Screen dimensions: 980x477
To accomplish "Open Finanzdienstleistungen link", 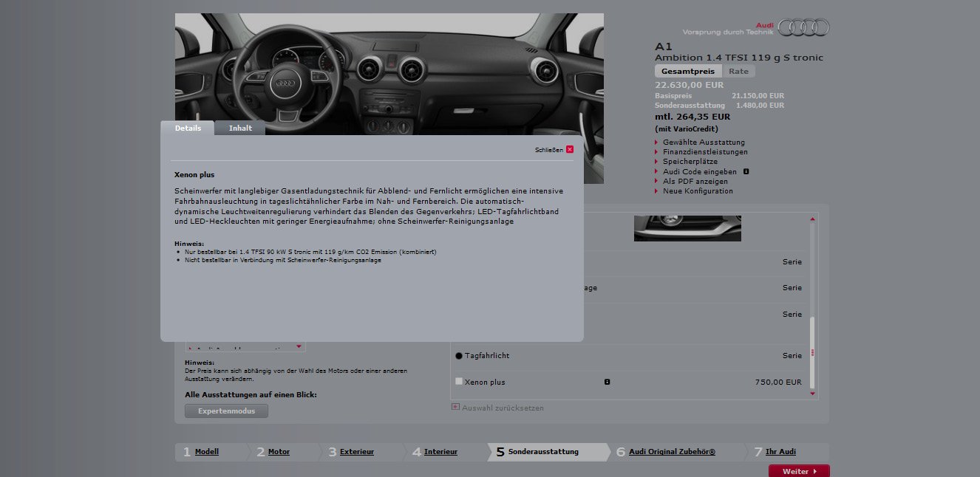I will coord(705,152).
